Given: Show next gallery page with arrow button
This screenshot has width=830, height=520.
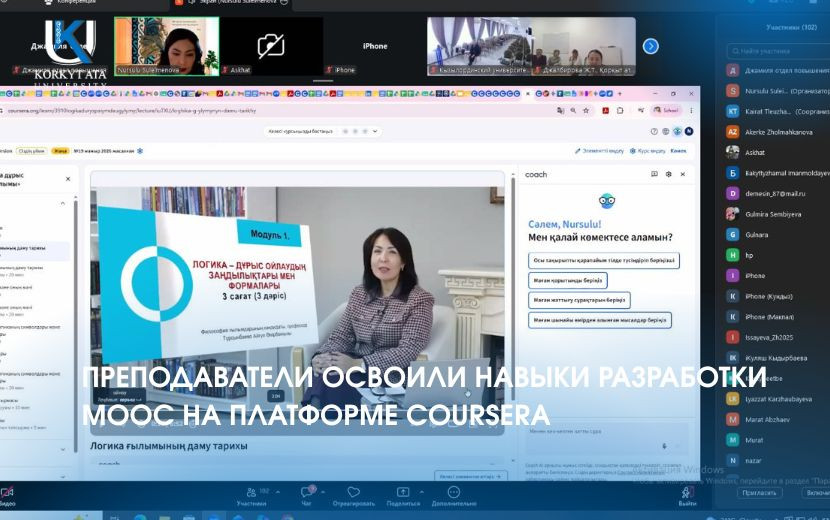Looking at the screenshot, I should coord(651,47).
